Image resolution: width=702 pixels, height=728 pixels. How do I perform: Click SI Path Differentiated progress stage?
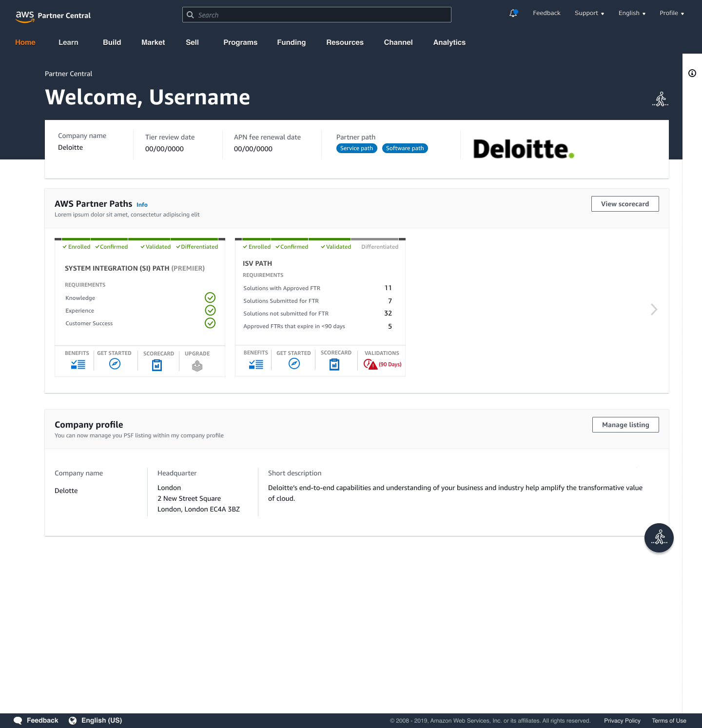(x=197, y=247)
